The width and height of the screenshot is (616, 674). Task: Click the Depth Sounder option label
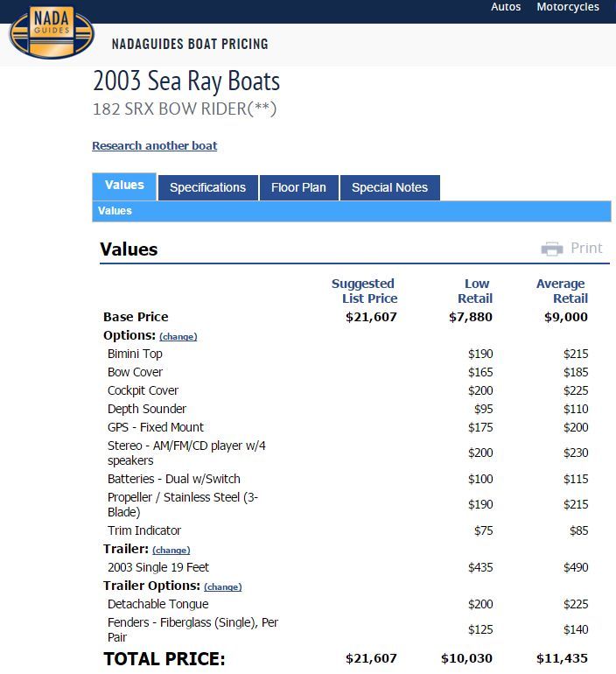(147, 410)
